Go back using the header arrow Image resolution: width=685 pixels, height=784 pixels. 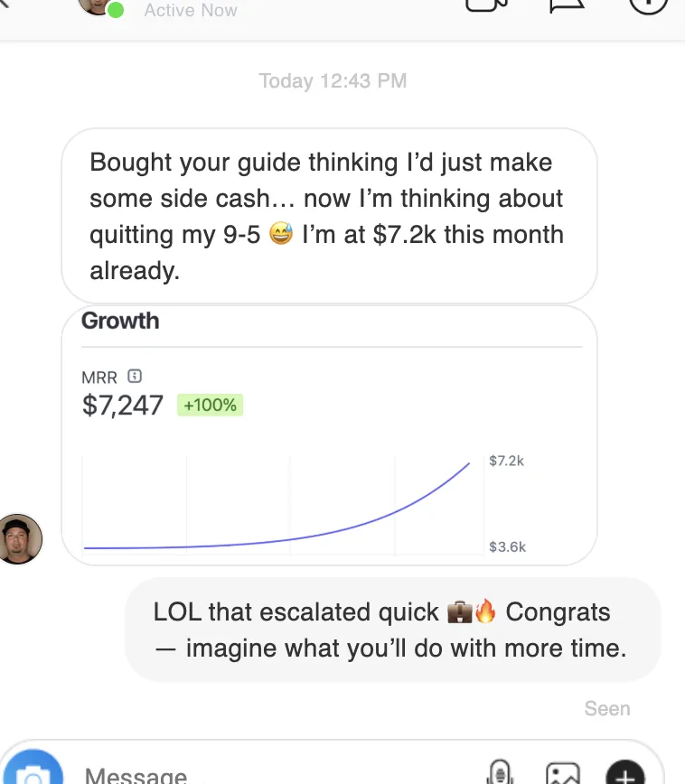(x=5, y=3)
